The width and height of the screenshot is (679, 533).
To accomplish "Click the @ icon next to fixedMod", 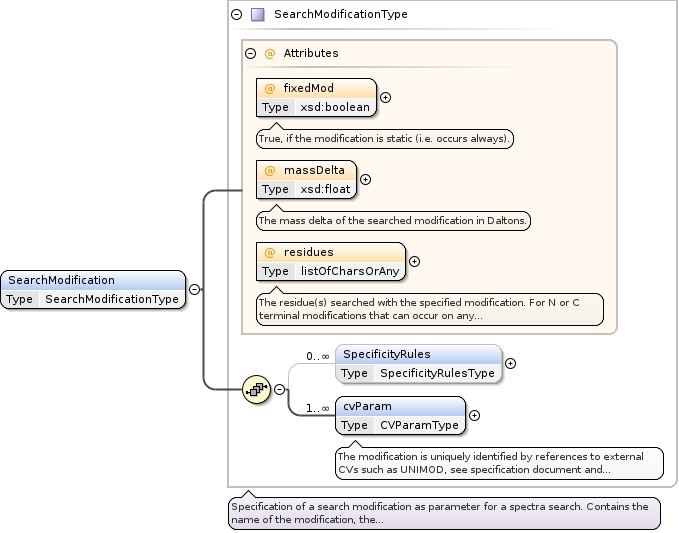I will [x=269, y=89].
